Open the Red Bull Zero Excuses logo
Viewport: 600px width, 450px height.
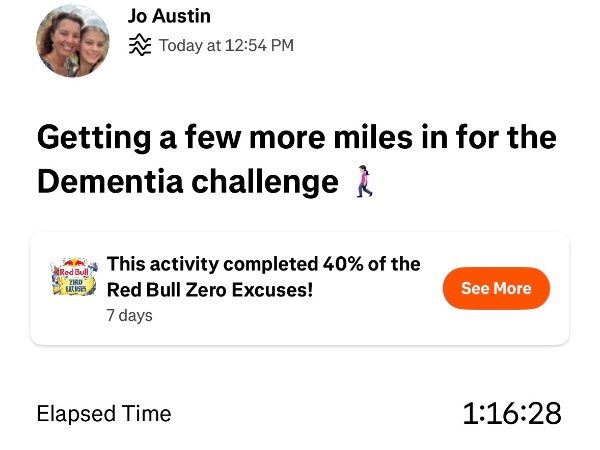[x=74, y=278]
